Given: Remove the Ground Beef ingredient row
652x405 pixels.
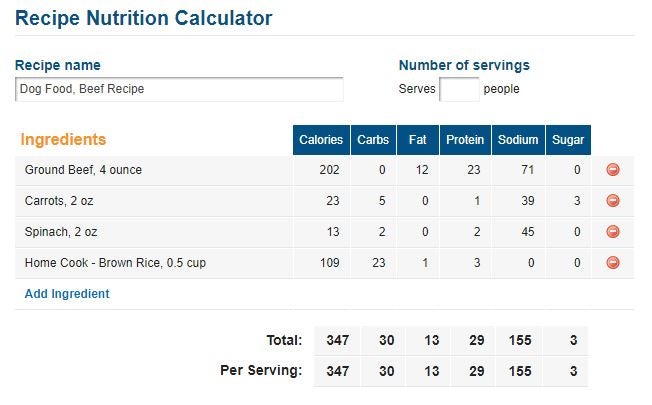Looking at the screenshot, I should tap(613, 170).
